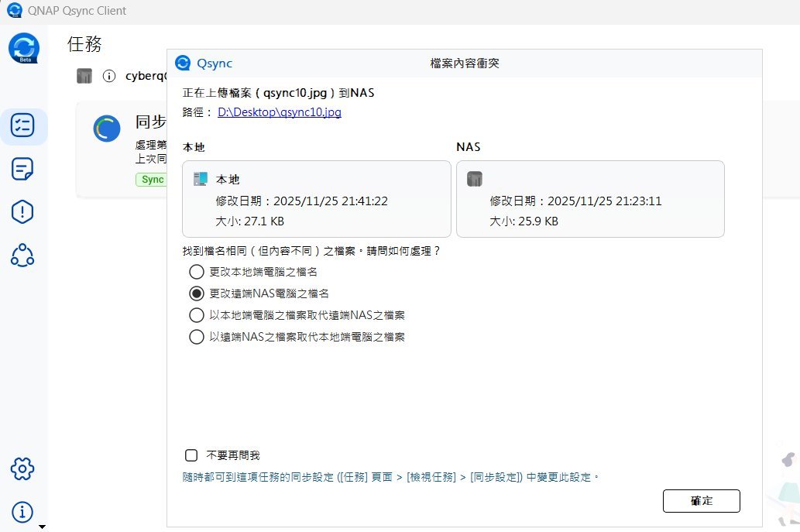
Task: Click the Qsync Beta logo in sidebar
Action: [24, 48]
